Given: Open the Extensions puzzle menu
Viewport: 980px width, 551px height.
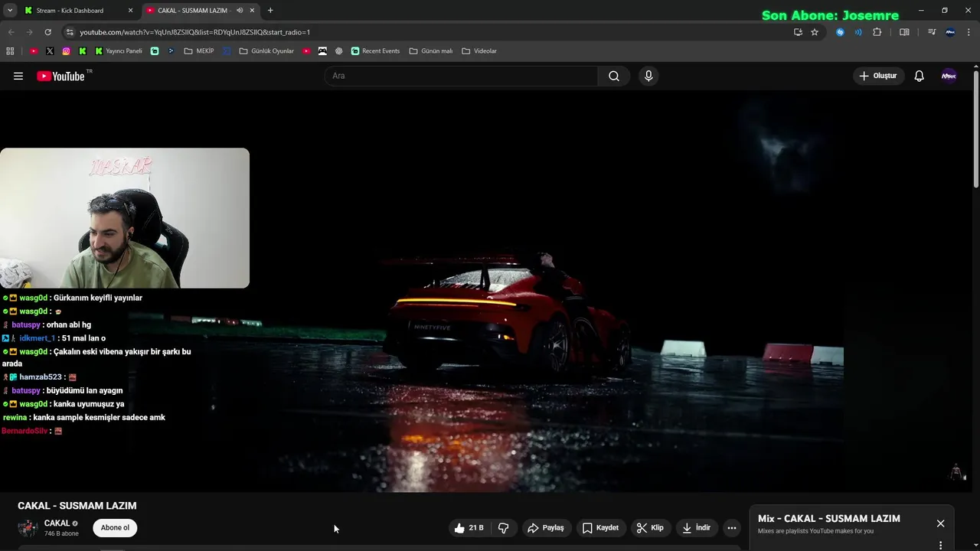Looking at the screenshot, I should [x=877, y=32].
